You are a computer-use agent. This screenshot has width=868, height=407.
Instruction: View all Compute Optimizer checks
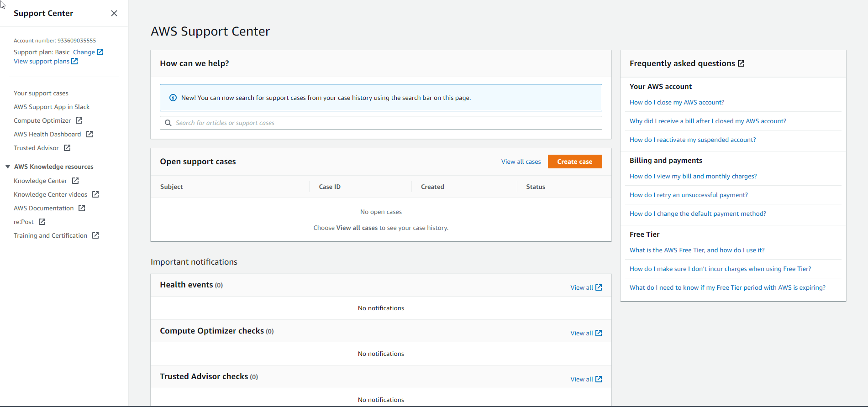pyautogui.click(x=582, y=333)
